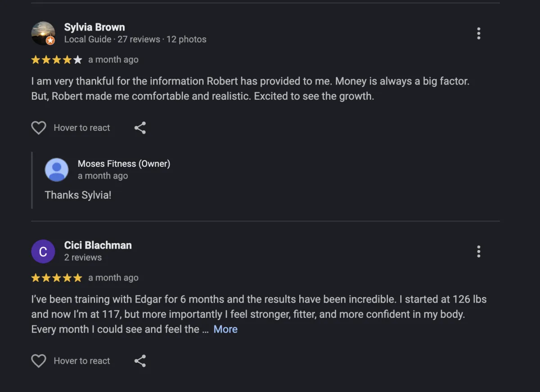Click 'Hover to react' under Cici's review
The image size is (540, 392).
[x=82, y=361]
